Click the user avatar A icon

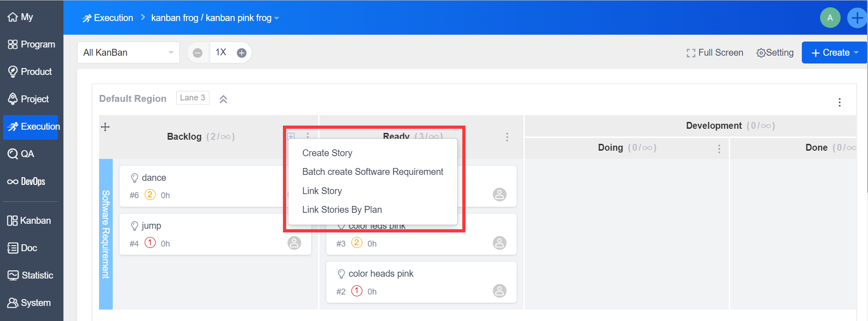click(830, 18)
